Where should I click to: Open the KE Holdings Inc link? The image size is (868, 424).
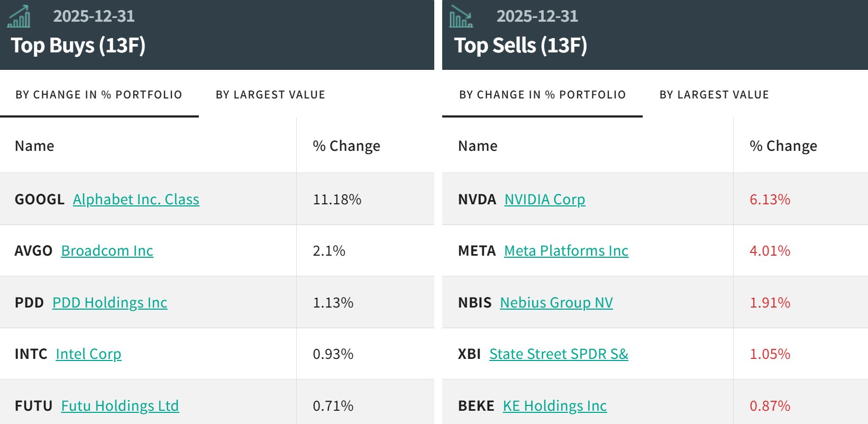[x=555, y=406]
